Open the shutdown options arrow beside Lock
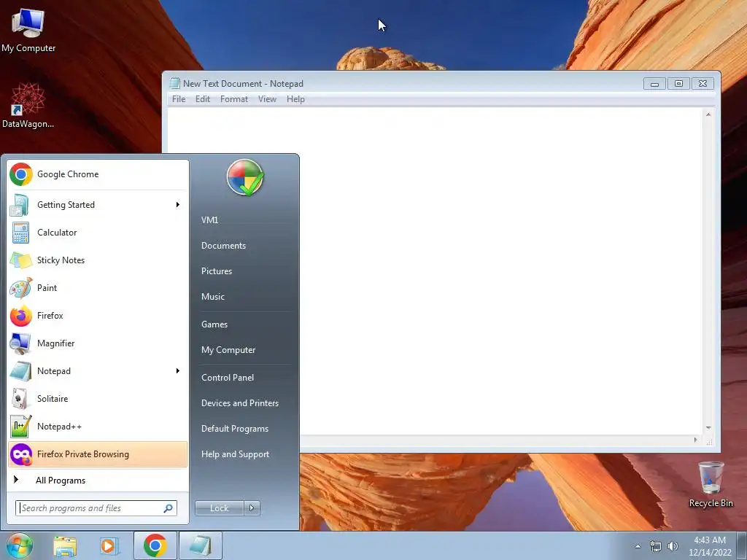Viewport: 747px width, 560px height. [x=252, y=508]
